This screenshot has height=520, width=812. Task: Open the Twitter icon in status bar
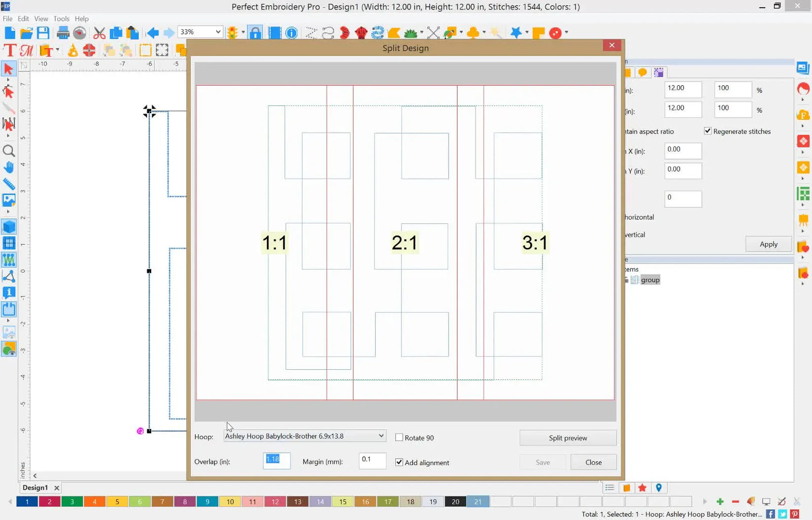click(783, 514)
